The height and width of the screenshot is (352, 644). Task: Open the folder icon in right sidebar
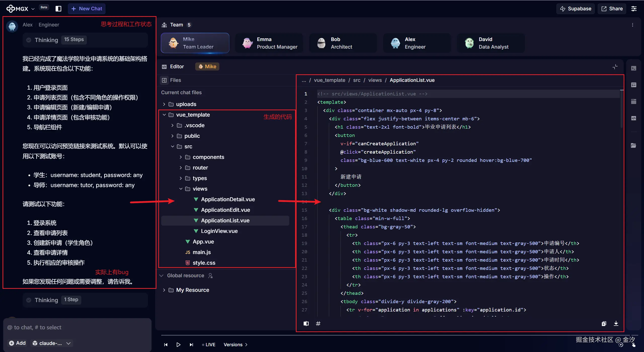[633, 146]
